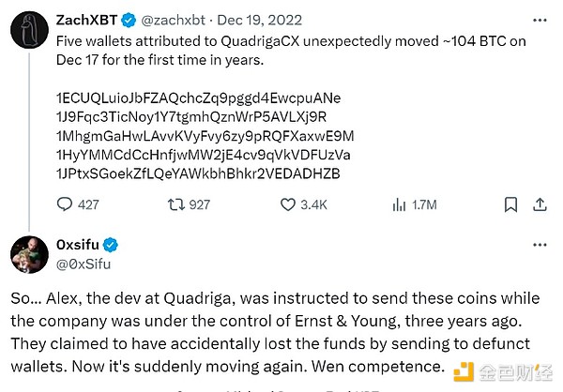Click the wallet address starting with 1MhgmGaHwL

205,136
